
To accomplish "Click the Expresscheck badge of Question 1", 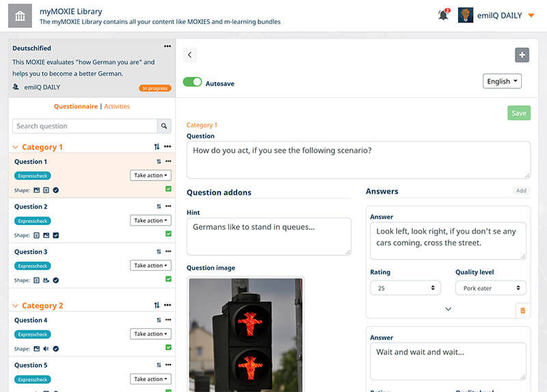I will click(32, 176).
